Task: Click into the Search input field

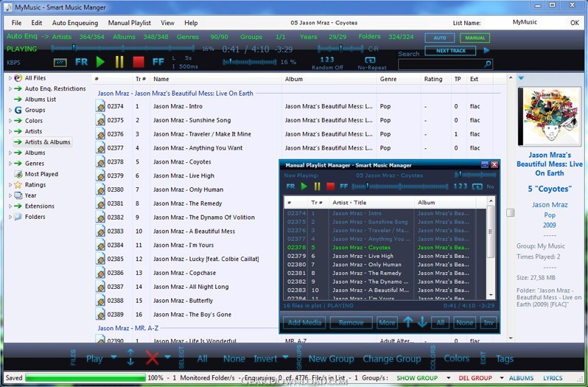Action: click(441, 65)
